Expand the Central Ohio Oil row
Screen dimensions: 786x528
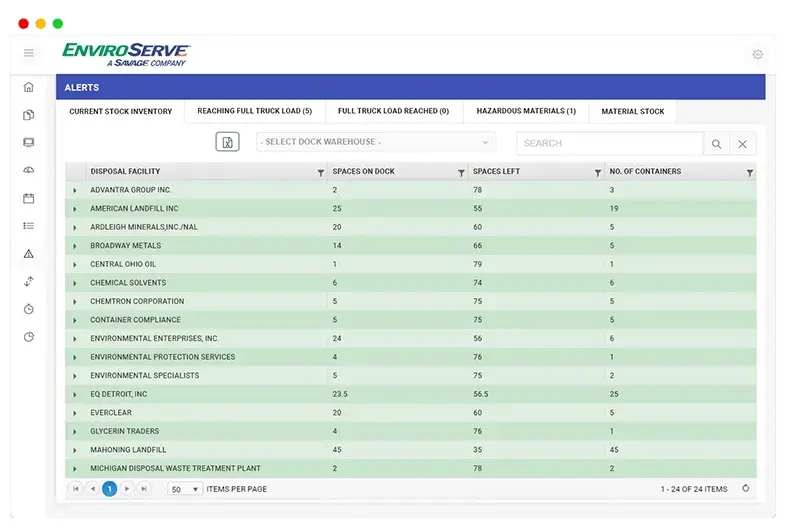pos(75,265)
